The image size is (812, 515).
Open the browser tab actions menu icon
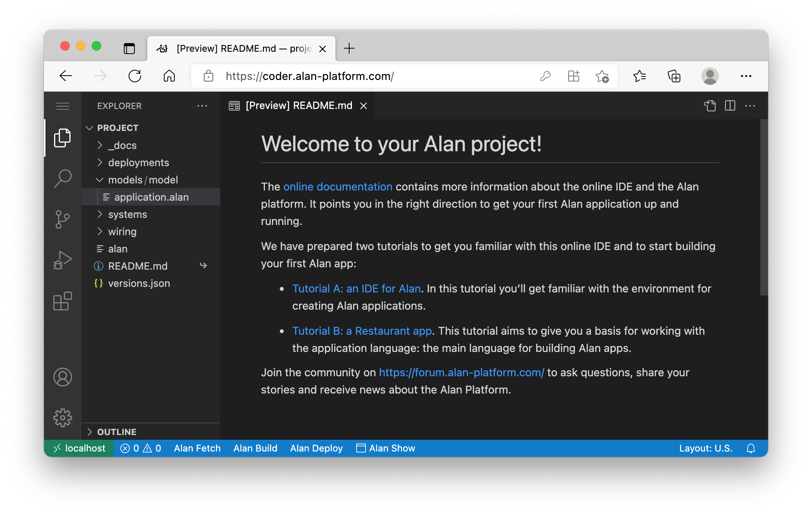click(x=129, y=49)
